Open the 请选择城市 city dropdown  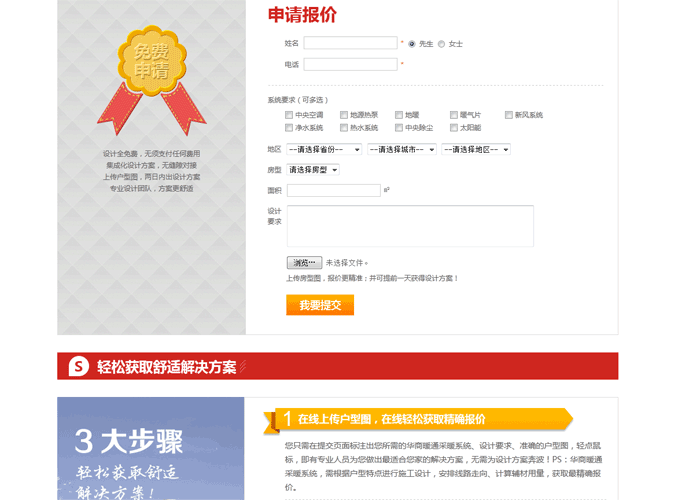click(401, 150)
